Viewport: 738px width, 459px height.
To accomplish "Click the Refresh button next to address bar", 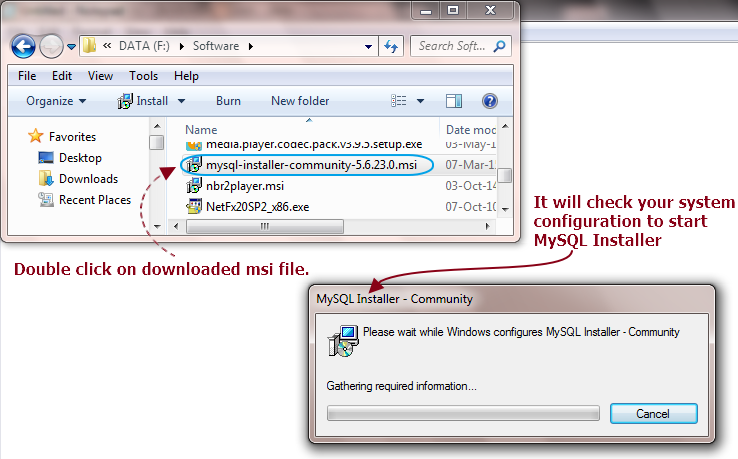I will click(x=391, y=46).
